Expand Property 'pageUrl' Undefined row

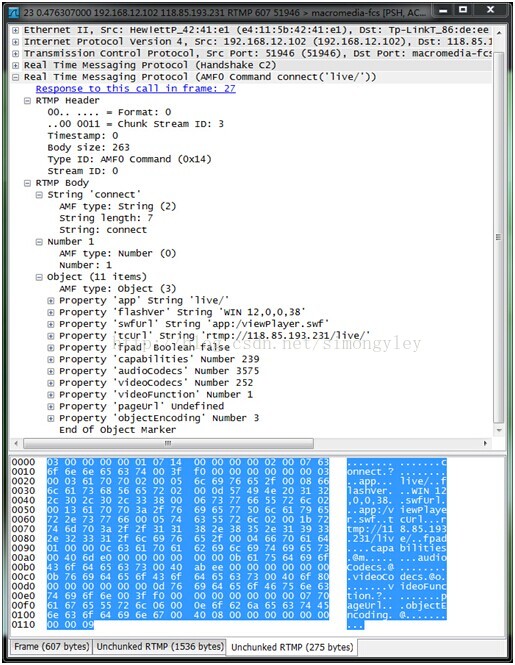51,407
